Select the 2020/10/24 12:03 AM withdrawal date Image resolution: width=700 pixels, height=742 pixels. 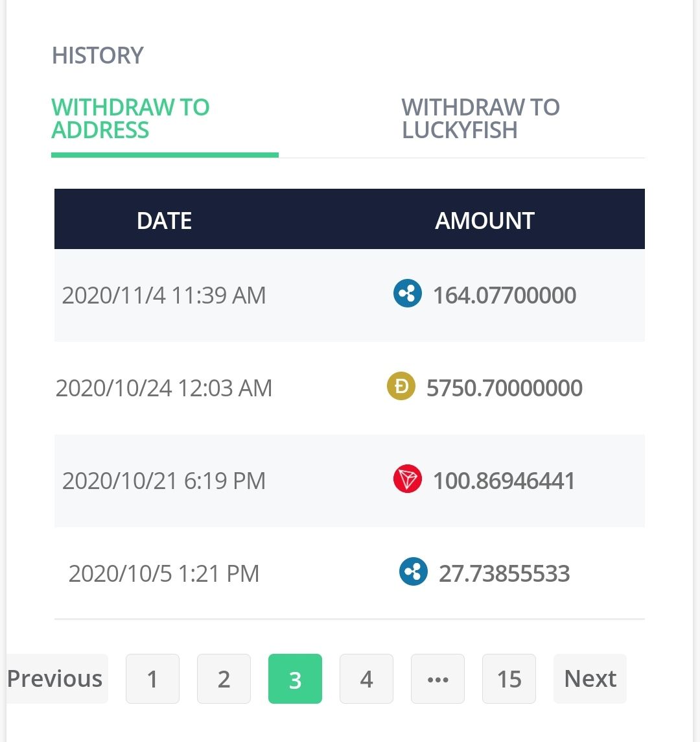[x=164, y=388]
